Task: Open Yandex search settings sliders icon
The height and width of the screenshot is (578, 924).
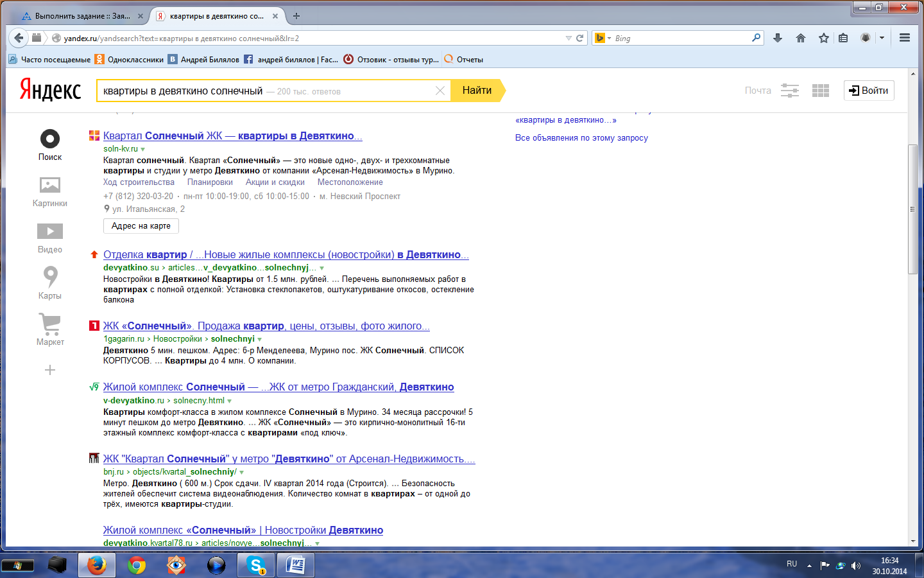Action: (790, 91)
